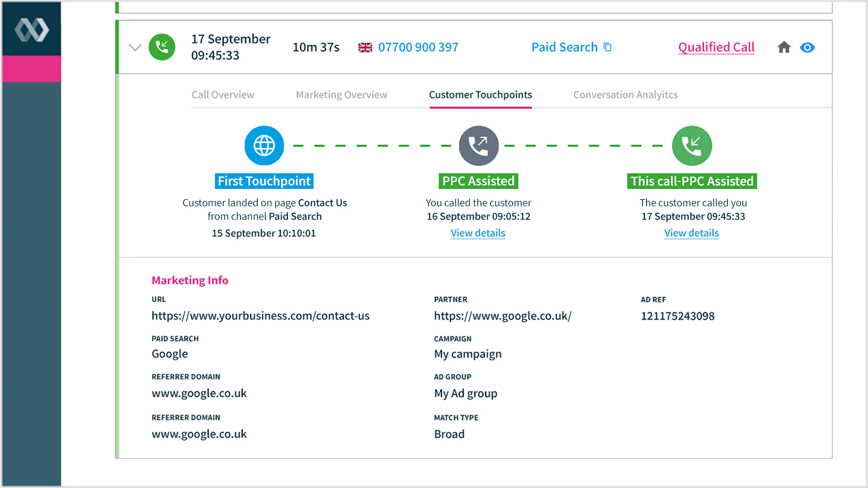Open the Qualified Call link
Screen dimensions: 868x488
coord(716,47)
